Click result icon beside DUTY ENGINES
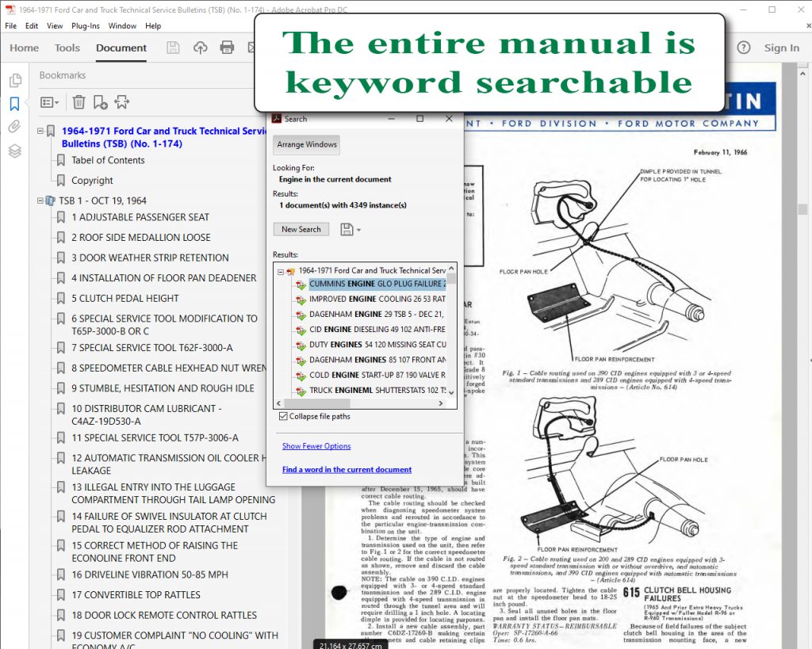812x649 pixels. pyautogui.click(x=301, y=345)
